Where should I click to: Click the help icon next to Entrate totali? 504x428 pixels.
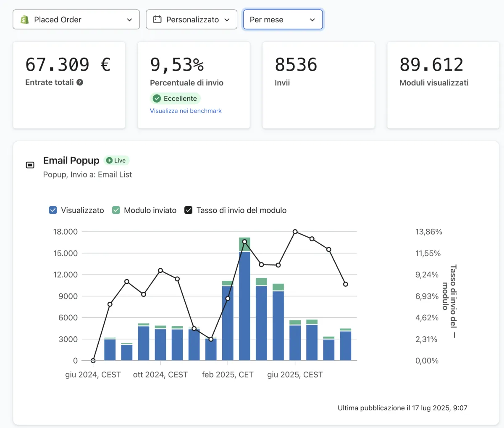(80, 82)
